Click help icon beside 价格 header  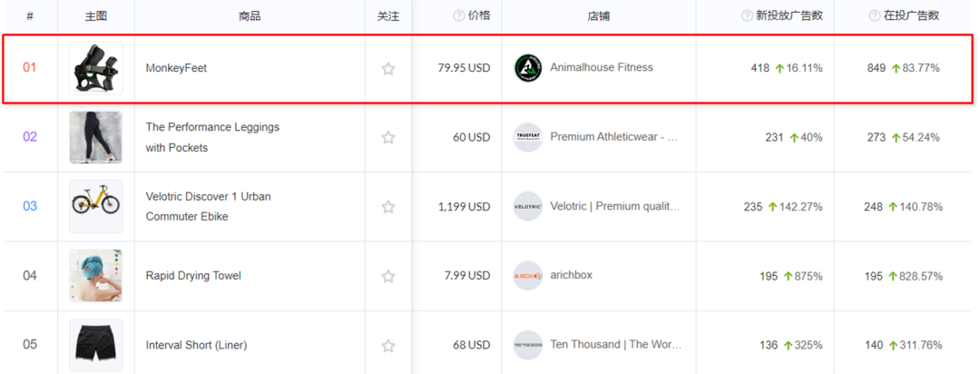459,15
